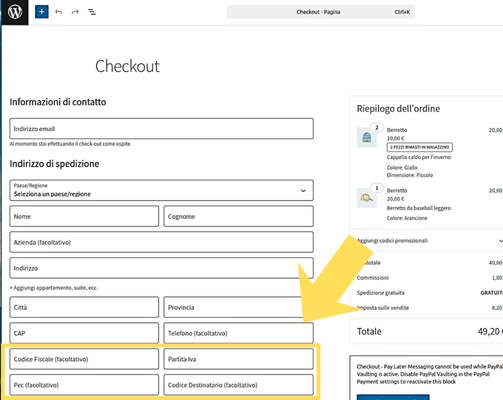Select the Checkout page heading
Screen dimensions: 503x400
click(x=127, y=66)
